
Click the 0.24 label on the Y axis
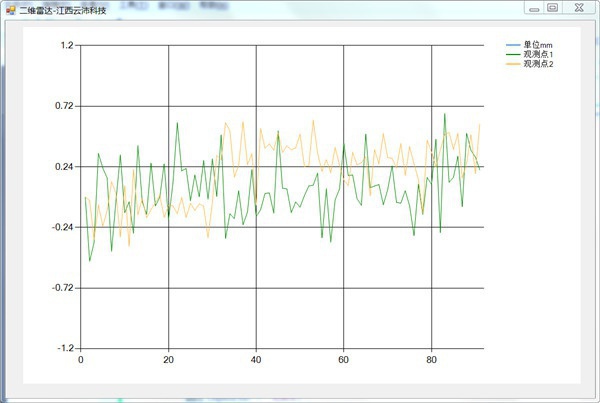(65, 167)
